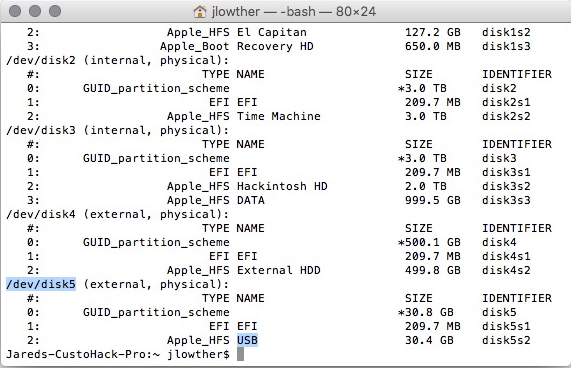The height and width of the screenshot is (368, 571).
Task: Click the zoom window button
Action: pyautogui.click(x=55, y=11)
